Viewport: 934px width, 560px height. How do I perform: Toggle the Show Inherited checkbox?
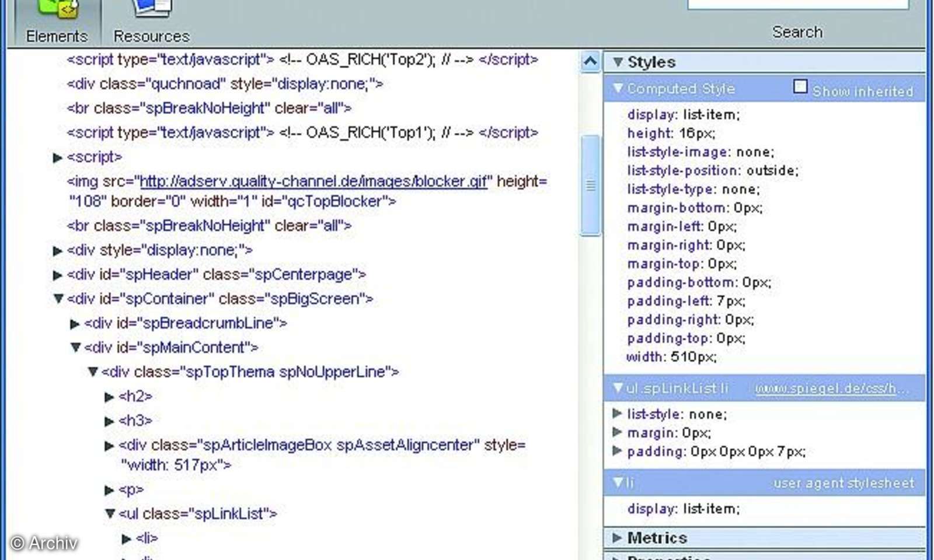tap(800, 86)
